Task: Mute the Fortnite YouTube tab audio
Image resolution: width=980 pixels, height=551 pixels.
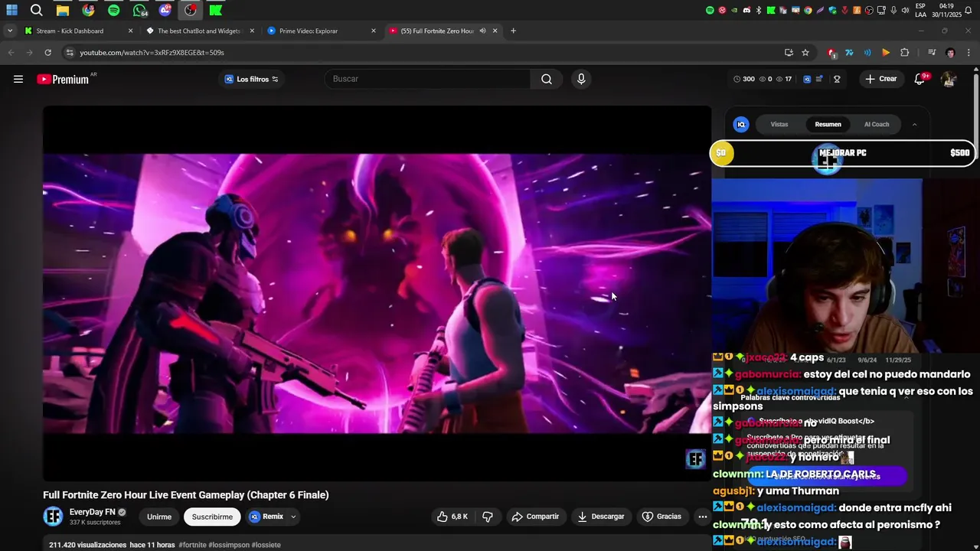Action: coord(482,31)
